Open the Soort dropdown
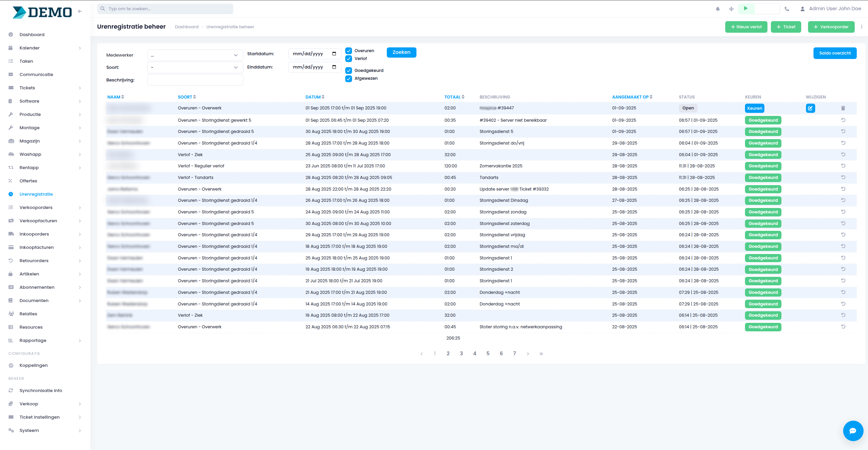Image resolution: width=868 pixels, height=450 pixels. point(195,67)
